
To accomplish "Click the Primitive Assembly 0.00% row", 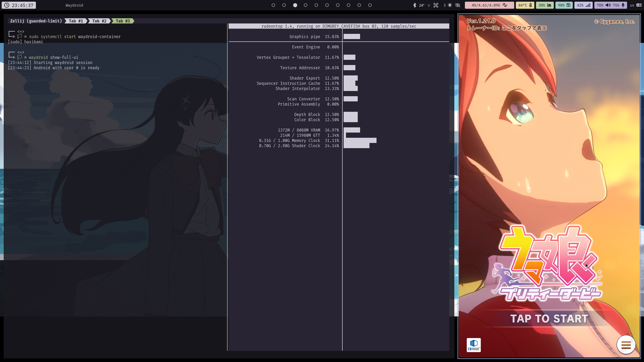I will (x=308, y=104).
